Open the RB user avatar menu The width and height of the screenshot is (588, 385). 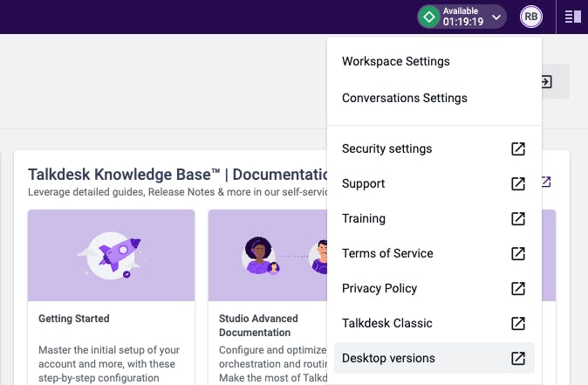pos(531,17)
